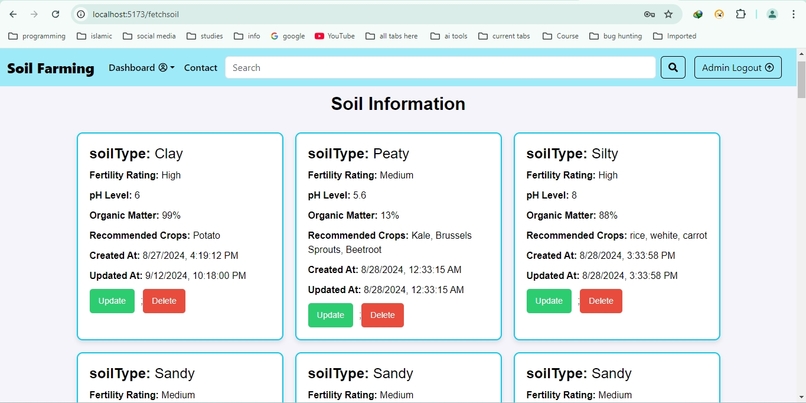
Task: Open the Chrome three-dot menu
Action: 793,14
